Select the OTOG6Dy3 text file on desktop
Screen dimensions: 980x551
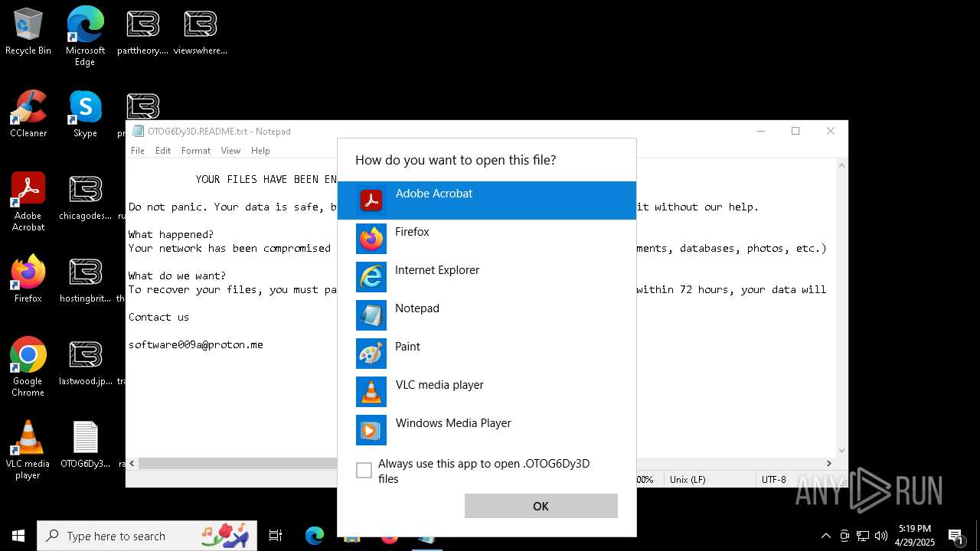85,445
